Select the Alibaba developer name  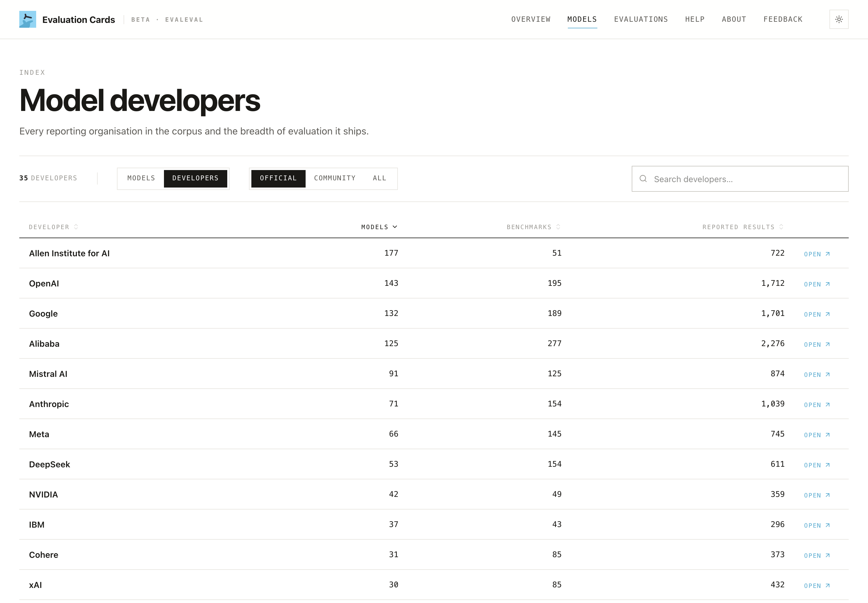(x=44, y=344)
